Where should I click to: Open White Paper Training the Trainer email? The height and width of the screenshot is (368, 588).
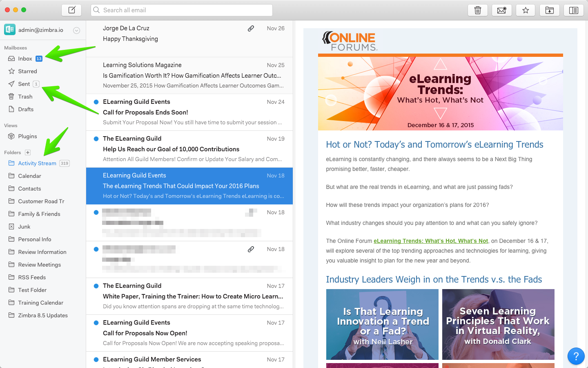click(x=189, y=296)
